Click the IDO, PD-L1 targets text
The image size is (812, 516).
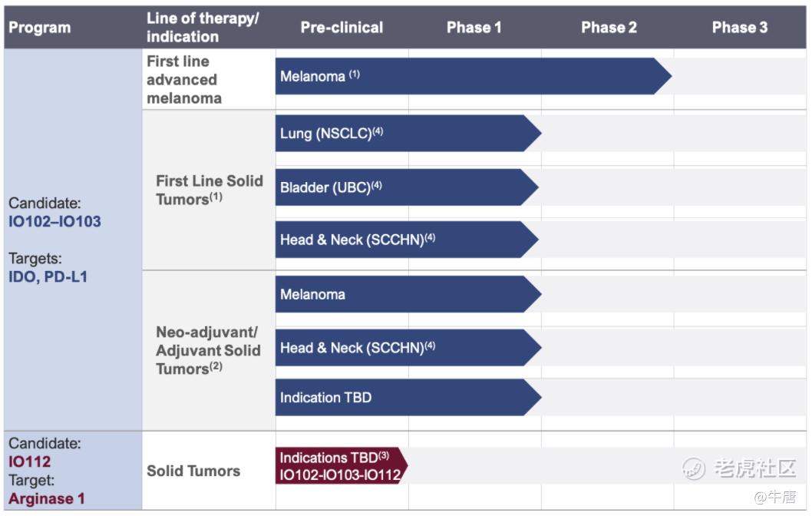(48, 276)
